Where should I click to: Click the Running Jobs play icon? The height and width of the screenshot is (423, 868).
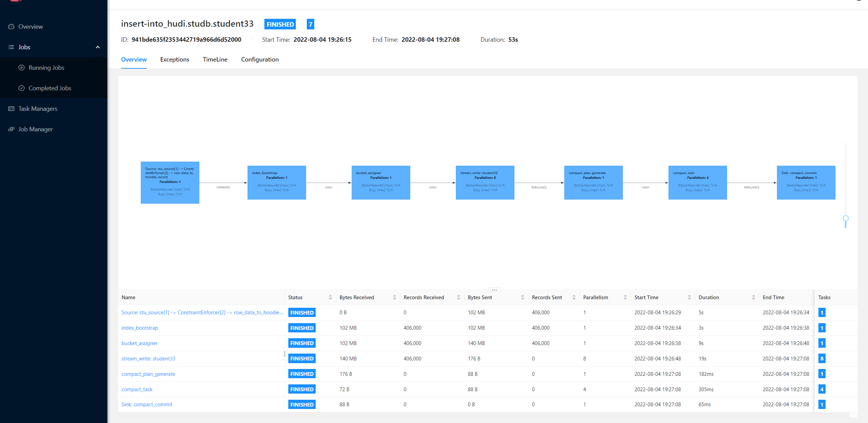pyautogui.click(x=22, y=68)
